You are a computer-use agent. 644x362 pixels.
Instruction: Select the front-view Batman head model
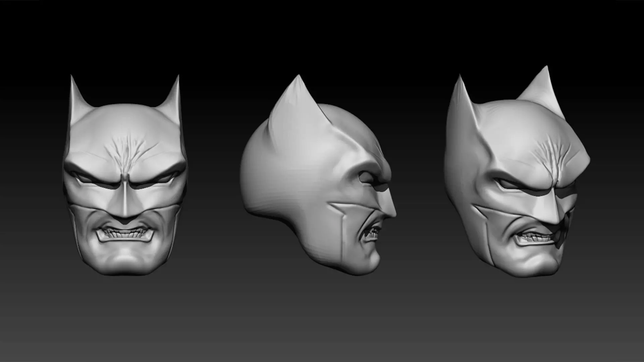tap(125, 175)
